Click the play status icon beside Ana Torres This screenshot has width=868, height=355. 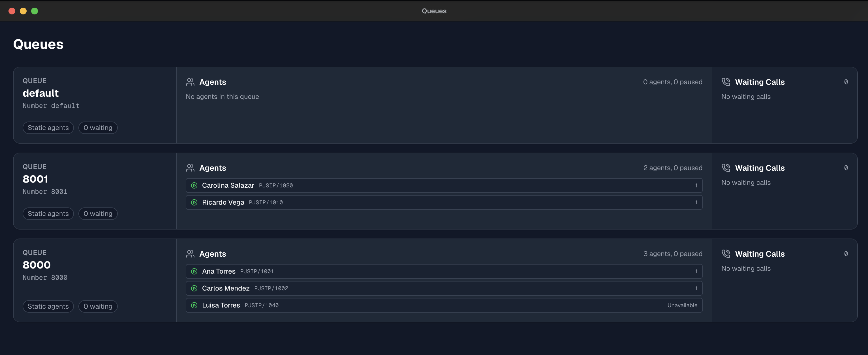click(x=194, y=271)
